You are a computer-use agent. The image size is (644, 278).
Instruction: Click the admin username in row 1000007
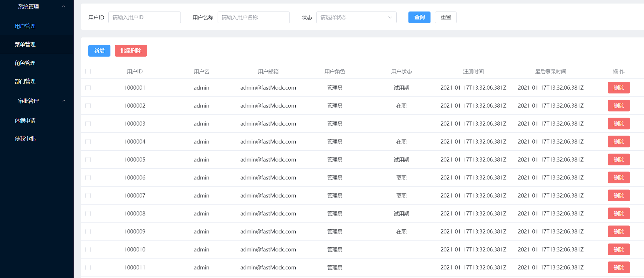[201, 195]
